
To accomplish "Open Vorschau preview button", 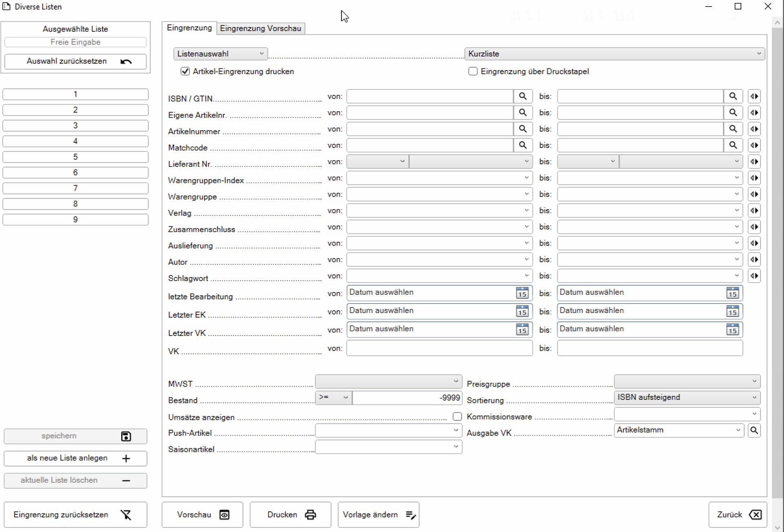I will point(202,515).
